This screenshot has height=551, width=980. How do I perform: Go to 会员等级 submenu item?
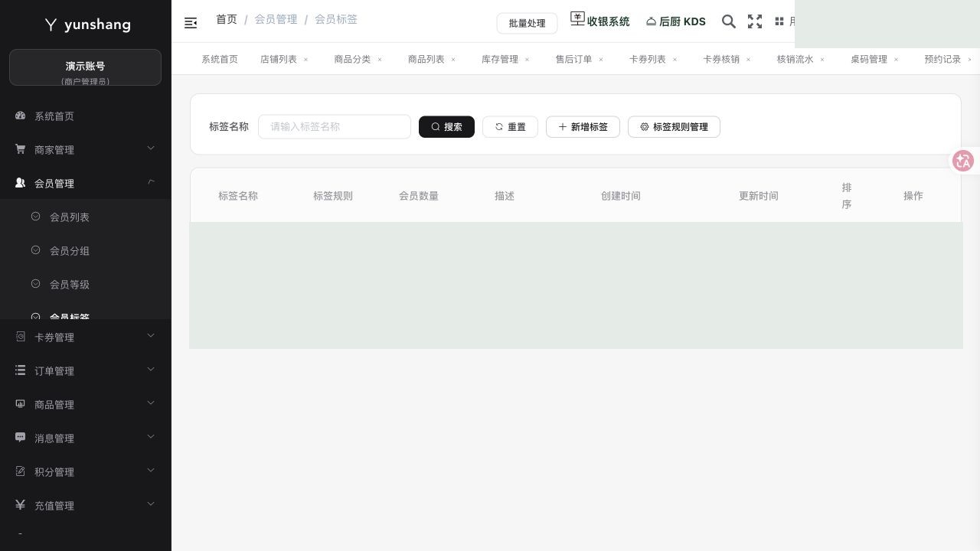[x=86, y=284]
